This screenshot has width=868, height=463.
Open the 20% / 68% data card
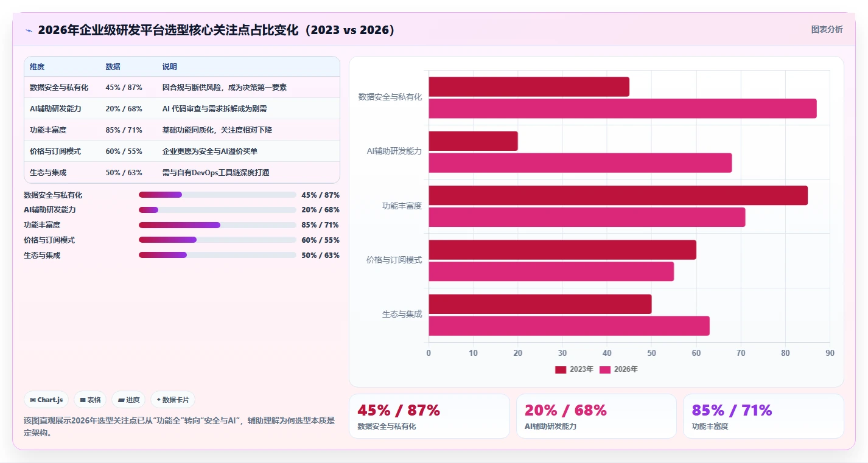pyautogui.click(x=596, y=416)
